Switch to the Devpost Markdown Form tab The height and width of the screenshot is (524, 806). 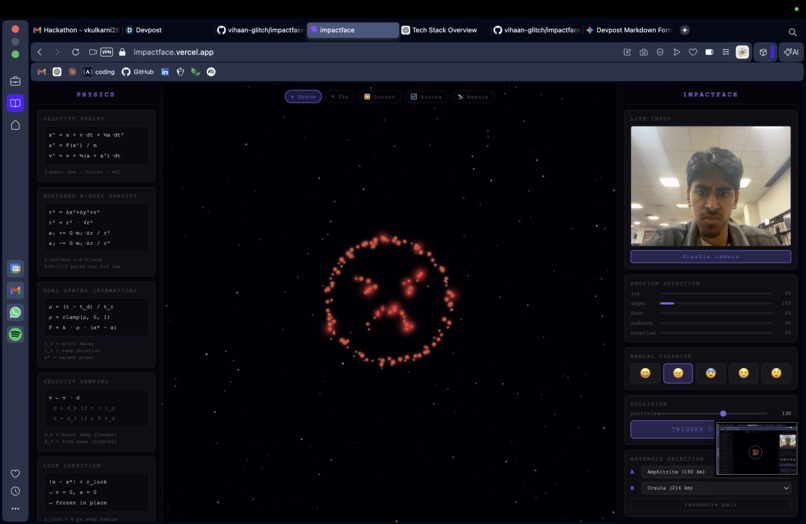(x=629, y=30)
